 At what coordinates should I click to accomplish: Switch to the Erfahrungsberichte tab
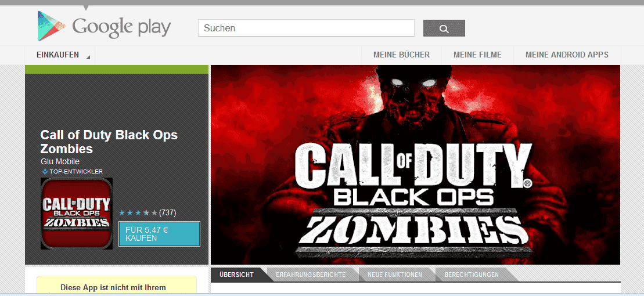(x=311, y=275)
